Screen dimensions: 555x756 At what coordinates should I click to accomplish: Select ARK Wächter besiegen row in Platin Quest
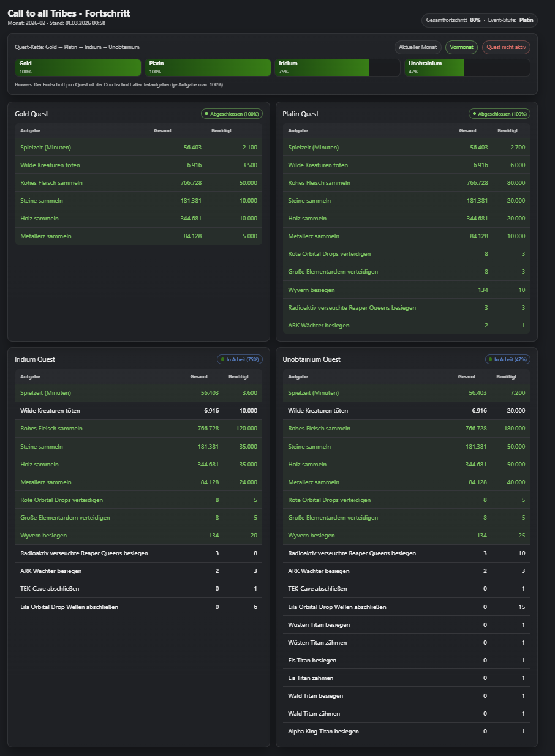[406, 326]
